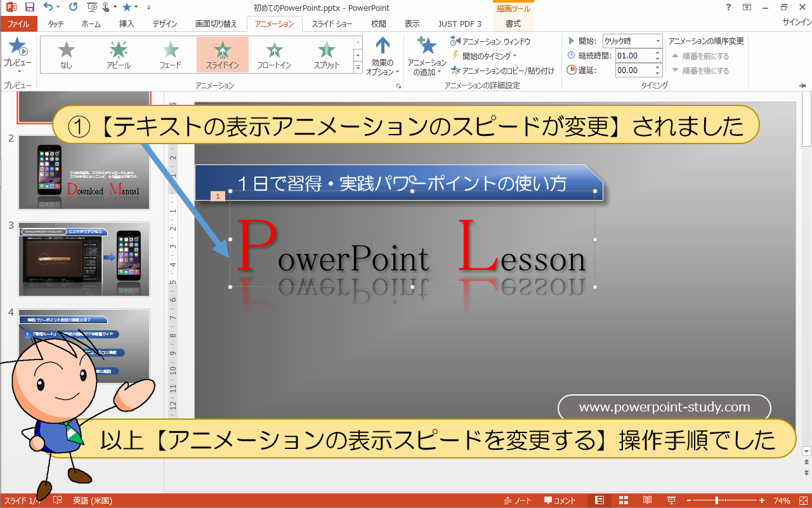
Task: Switch to Reading view icon
Action: (x=648, y=500)
